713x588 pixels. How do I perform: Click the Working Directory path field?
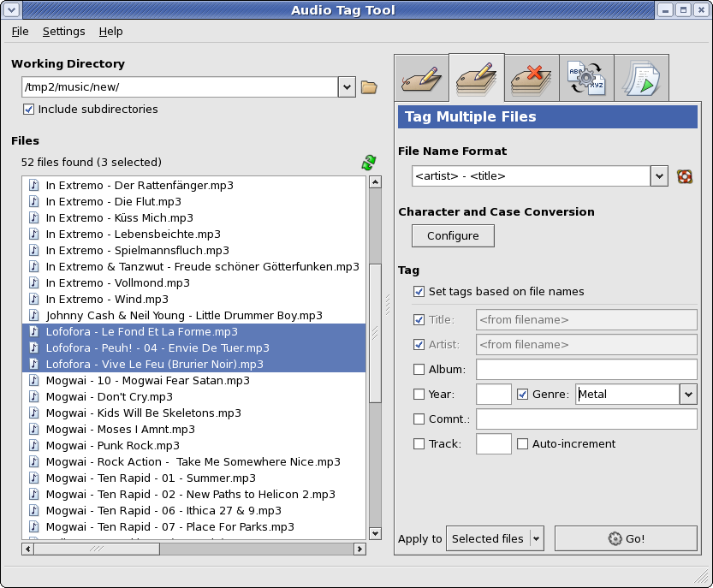[x=180, y=86]
